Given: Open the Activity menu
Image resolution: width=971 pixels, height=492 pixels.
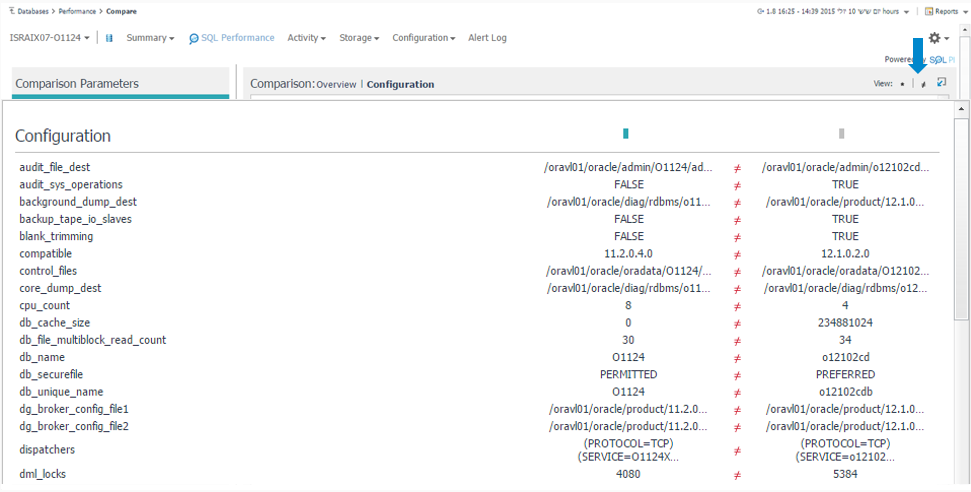Looking at the screenshot, I should (306, 38).
